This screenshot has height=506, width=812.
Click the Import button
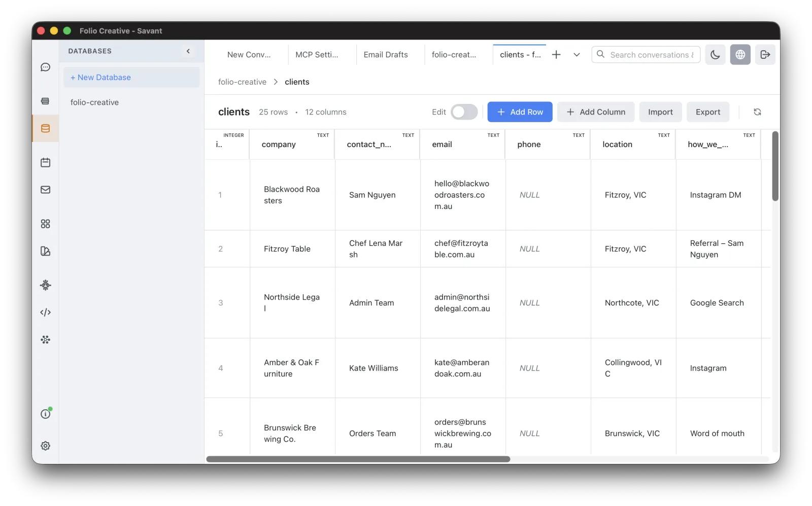click(660, 112)
